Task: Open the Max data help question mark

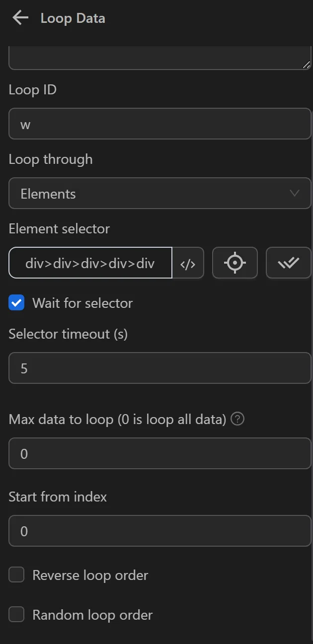Action: 237,419
